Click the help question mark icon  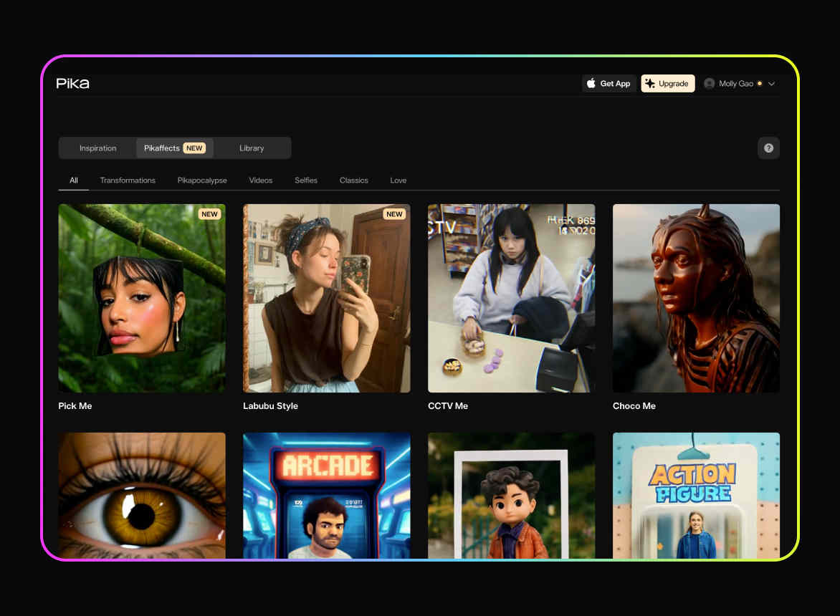(x=768, y=148)
